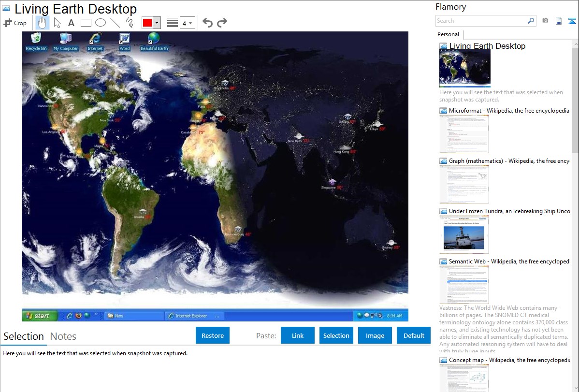Click the Concept map snapshot title
The height and width of the screenshot is (392, 579).
tap(509, 360)
